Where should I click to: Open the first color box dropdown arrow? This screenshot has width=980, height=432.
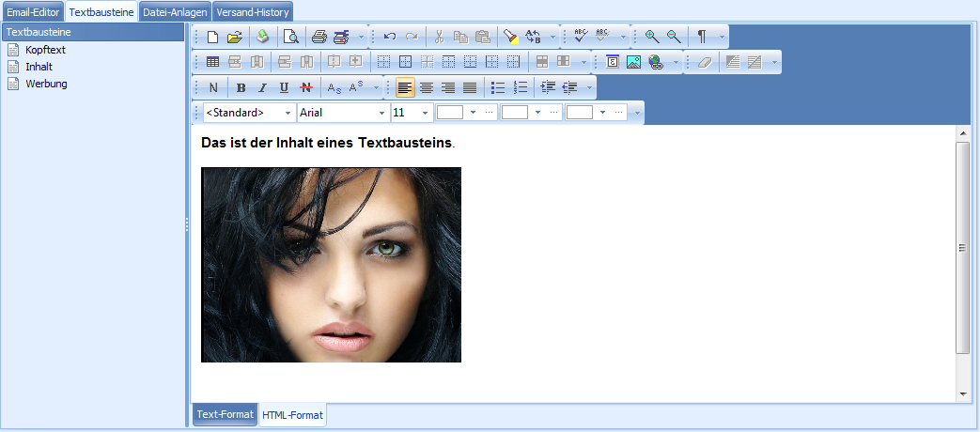coord(473,113)
